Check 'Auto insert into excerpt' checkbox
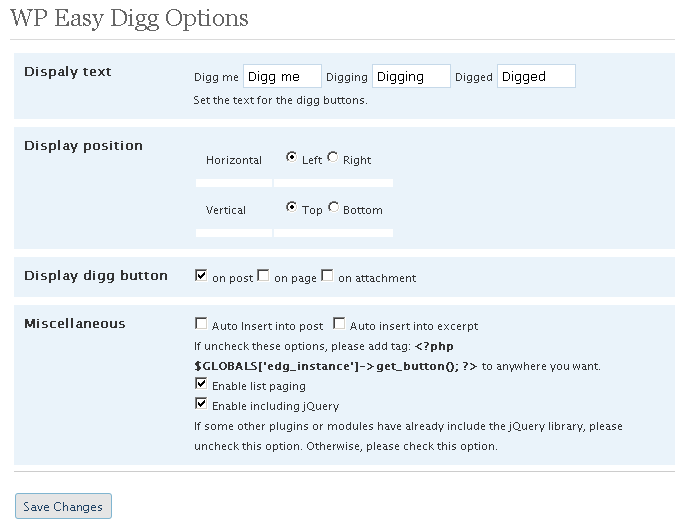This screenshot has height=528, width=689. pos(339,323)
